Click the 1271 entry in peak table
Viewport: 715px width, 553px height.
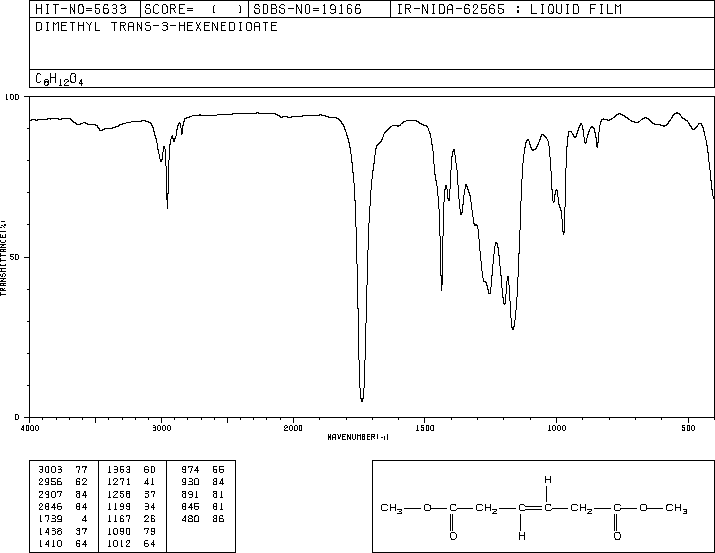(119, 482)
